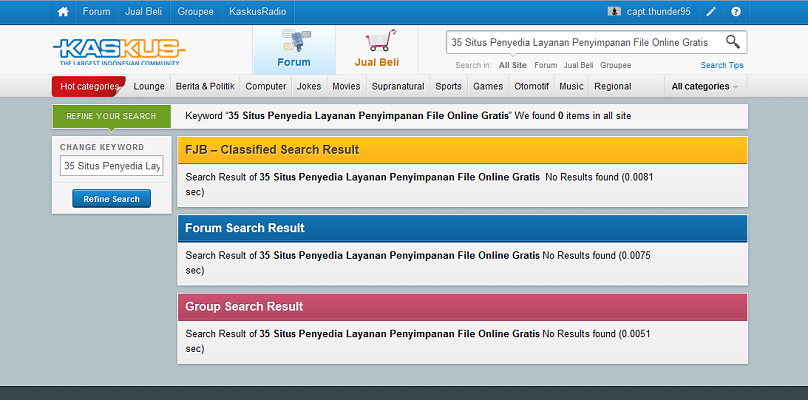Click the FJB – Classified Search Result header

tap(462, 150)
